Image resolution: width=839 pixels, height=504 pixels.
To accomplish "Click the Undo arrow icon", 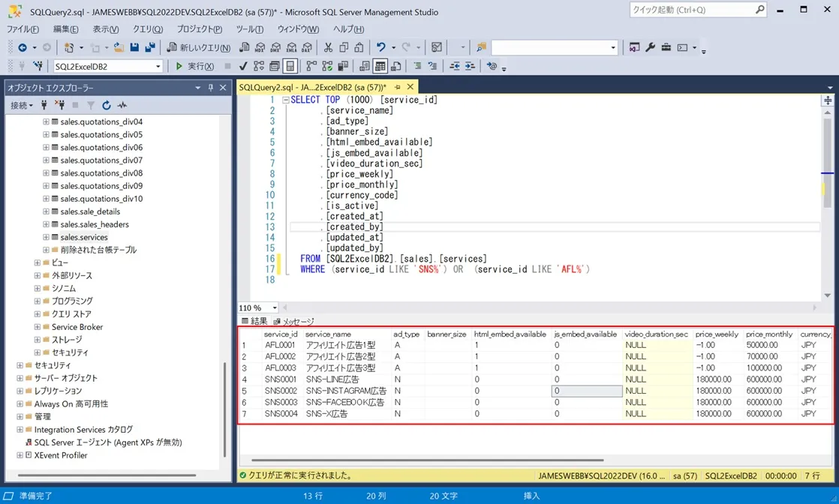I will click(x=381, y=47).
